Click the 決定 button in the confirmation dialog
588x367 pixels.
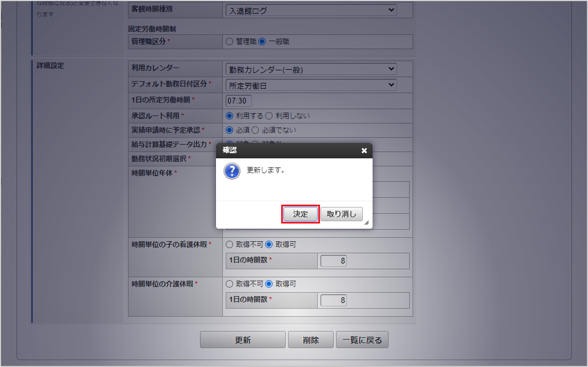(x=301, y=214)
